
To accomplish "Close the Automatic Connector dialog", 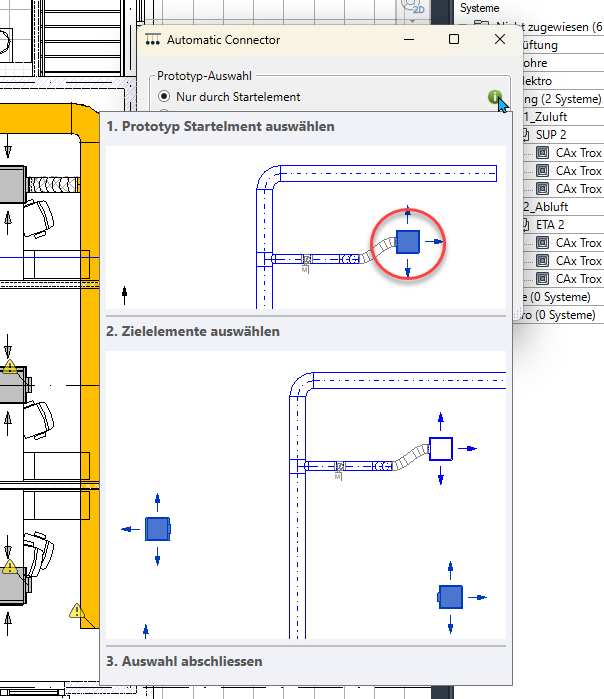I will [x=500, y=40].
